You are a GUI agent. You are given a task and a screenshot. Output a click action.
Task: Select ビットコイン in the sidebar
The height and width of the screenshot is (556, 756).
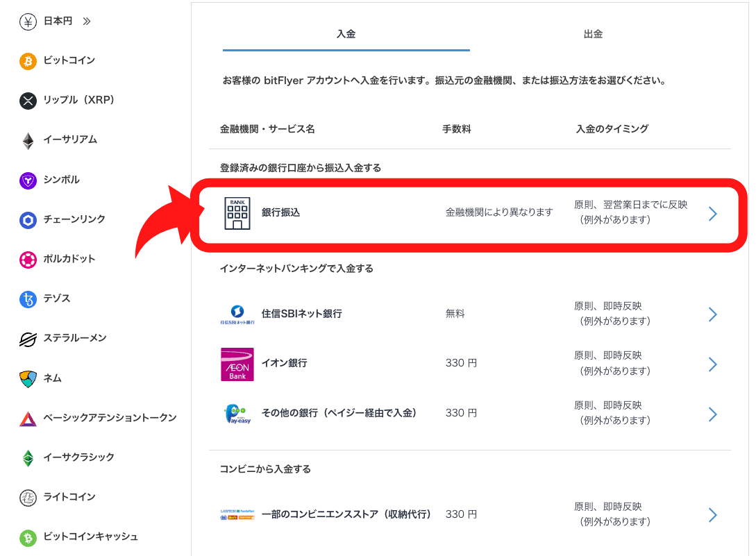coord(69,61)
